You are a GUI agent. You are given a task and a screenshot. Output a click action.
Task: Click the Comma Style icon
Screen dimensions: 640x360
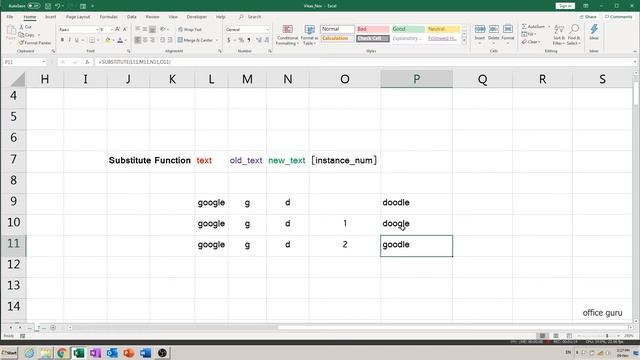coord(249,40)
